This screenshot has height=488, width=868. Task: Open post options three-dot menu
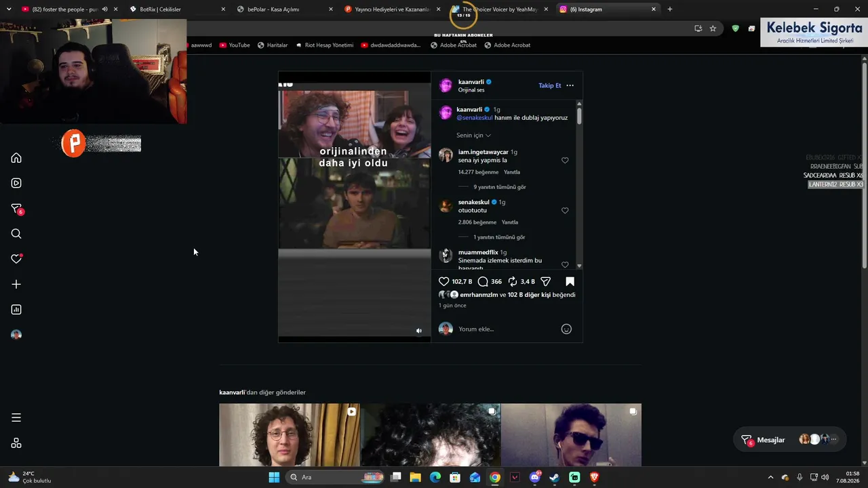570,85
